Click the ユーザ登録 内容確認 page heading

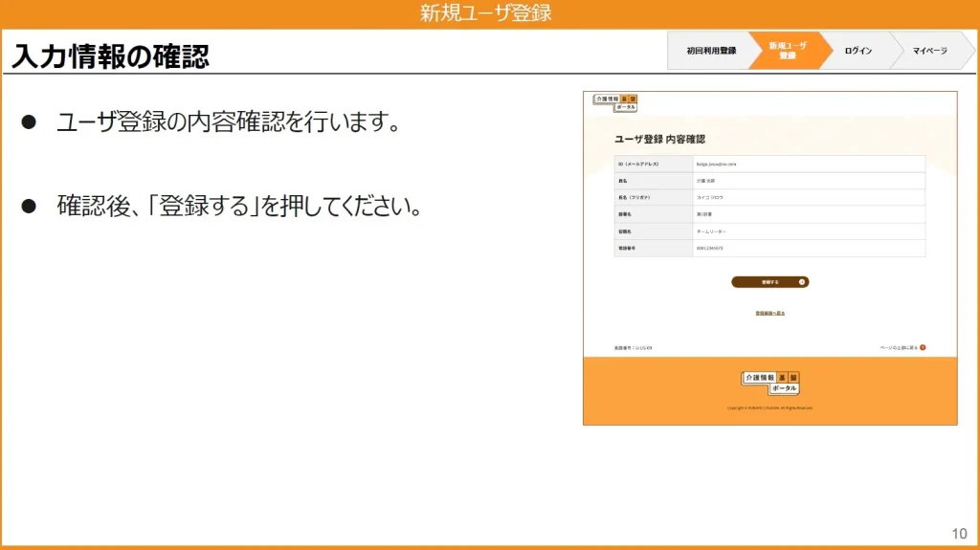click(659, 140)
